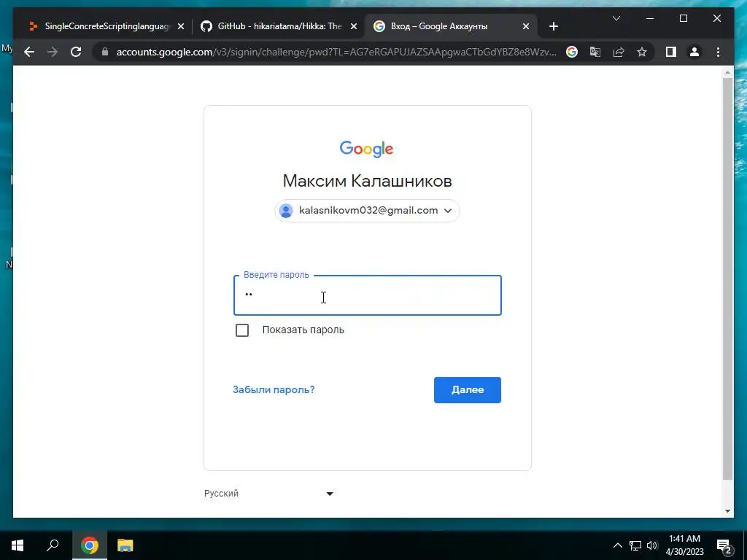View site information via lock icon

coord(105,52)
